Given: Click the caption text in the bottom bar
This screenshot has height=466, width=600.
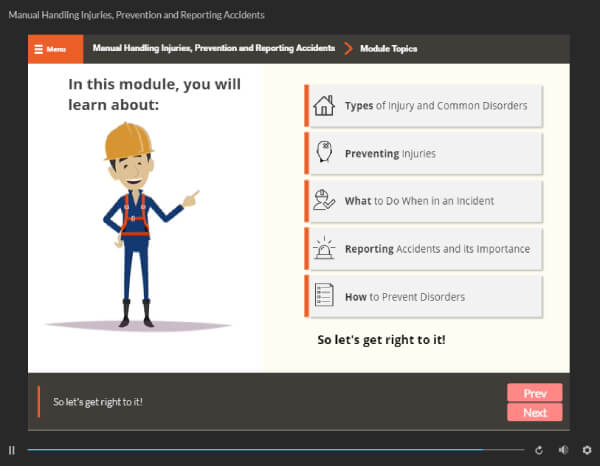Looking at the screenshot, I should pyautogui.click(x=98, y=402).
